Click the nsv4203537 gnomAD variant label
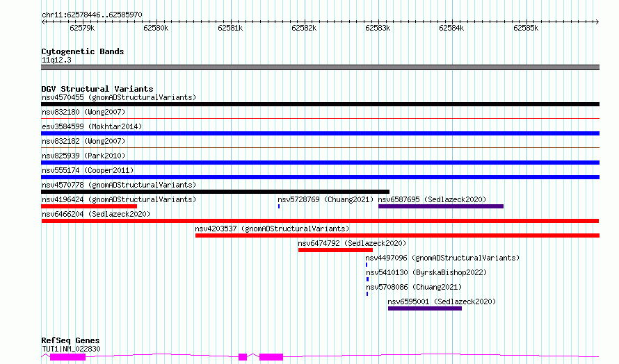Image resolution: width=619 pixels, height=364 pixels. [272, 229]
